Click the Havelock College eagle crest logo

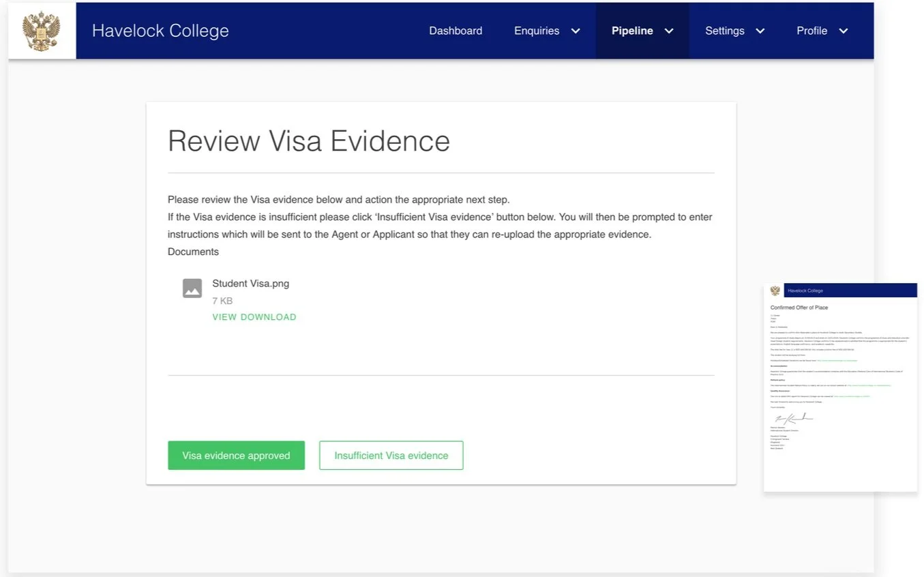(42, 30)
